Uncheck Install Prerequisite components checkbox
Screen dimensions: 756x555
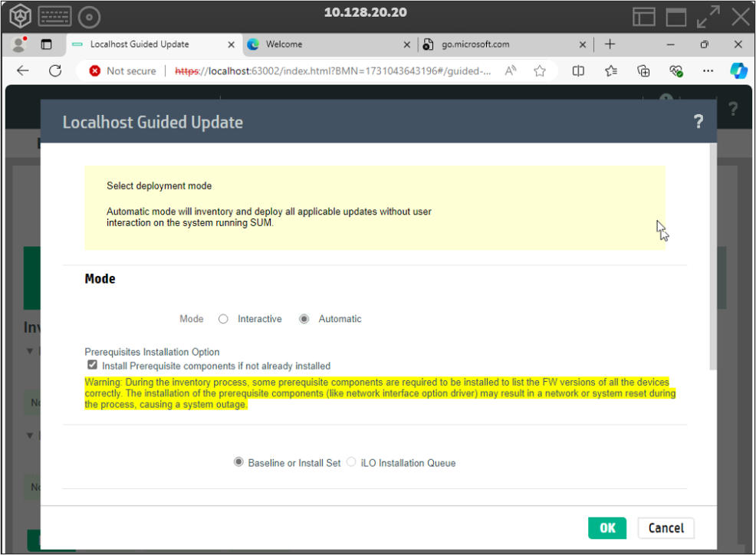click(92, 365)
